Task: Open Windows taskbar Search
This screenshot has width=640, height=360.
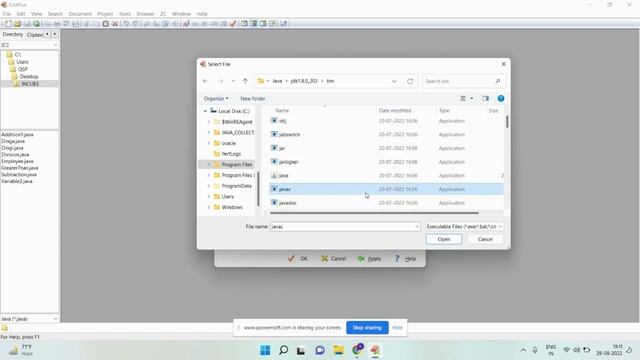Action: pyautogui.click(x=283, y=350)
